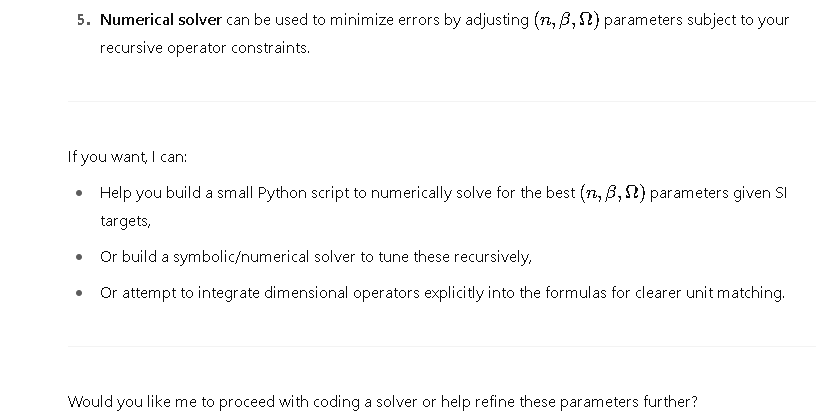Click the "SI" text ending the first bullet line
Viewport: 816px width, 416px height.
click(781, 193)
